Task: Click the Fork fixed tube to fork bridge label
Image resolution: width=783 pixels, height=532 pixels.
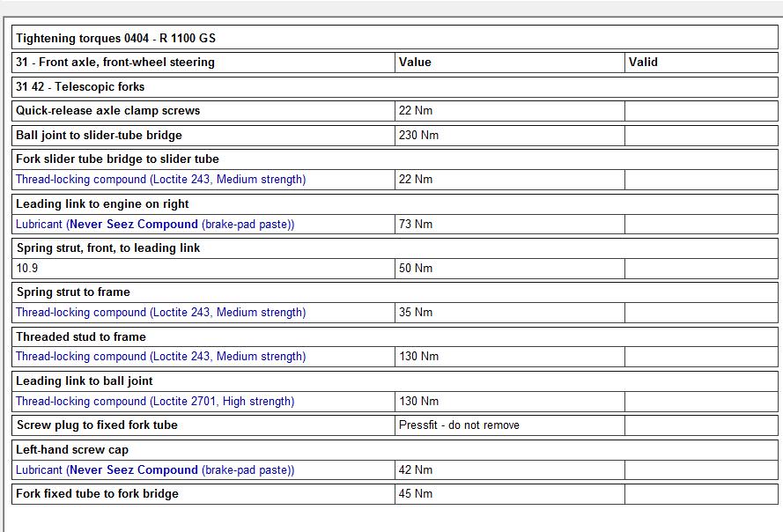Action: coord(97,494)
